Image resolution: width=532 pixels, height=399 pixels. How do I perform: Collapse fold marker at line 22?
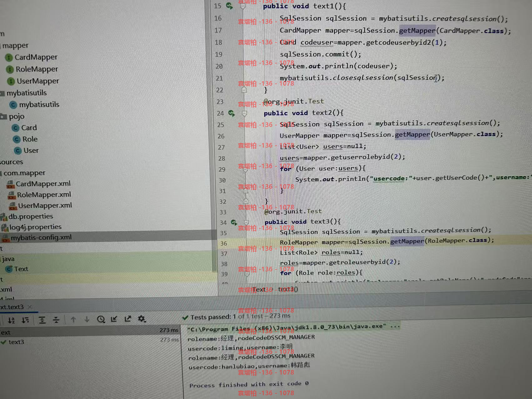click(244, 90)
